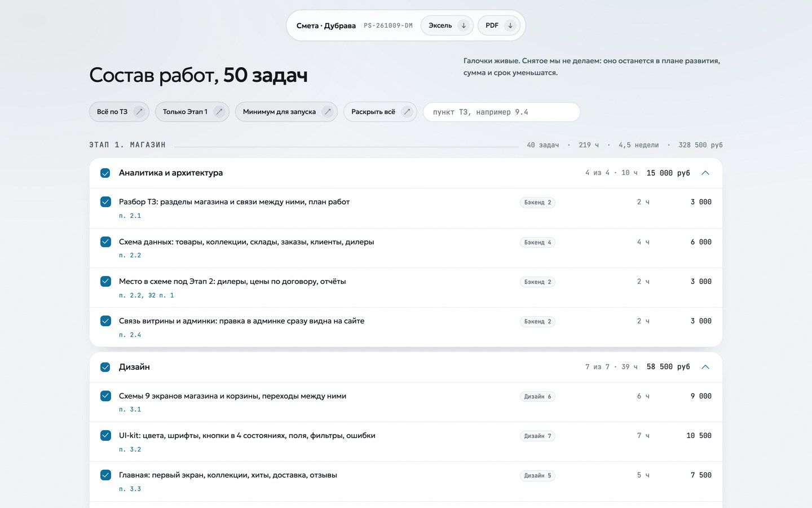The width and height of the screenshot is (812, 508).
Task: Click the download arrow on PDF button
Action: (x=510, y=25)
